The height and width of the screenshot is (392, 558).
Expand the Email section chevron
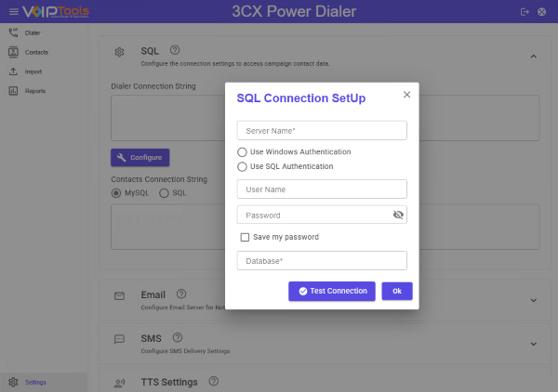tap(533, 300)
